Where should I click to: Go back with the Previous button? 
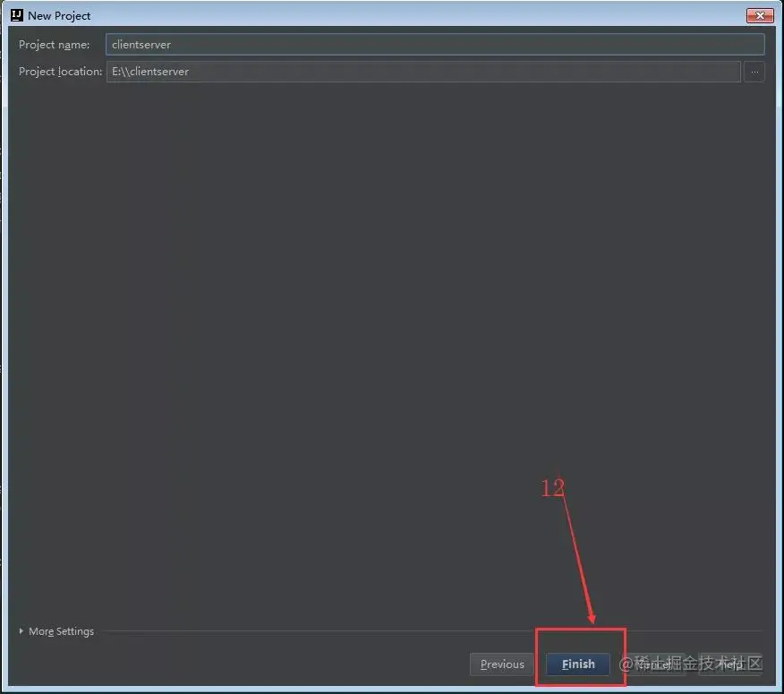pos(502,664)
